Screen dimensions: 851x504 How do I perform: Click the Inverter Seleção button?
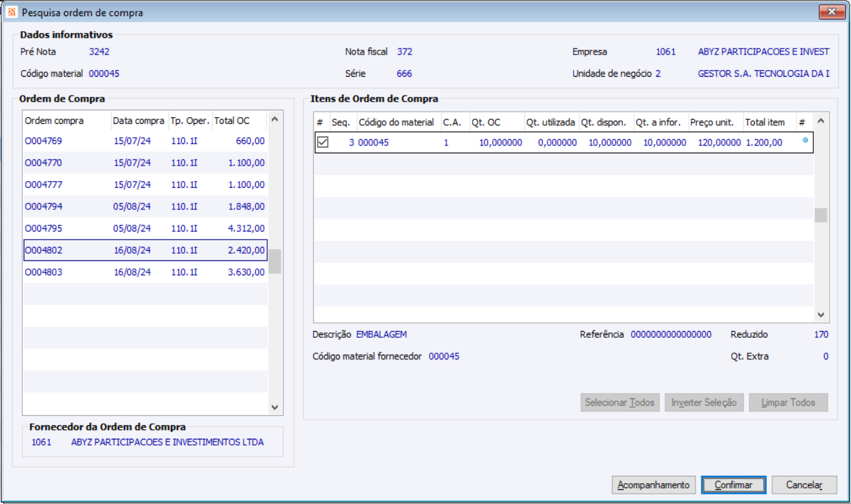(704, 402)
